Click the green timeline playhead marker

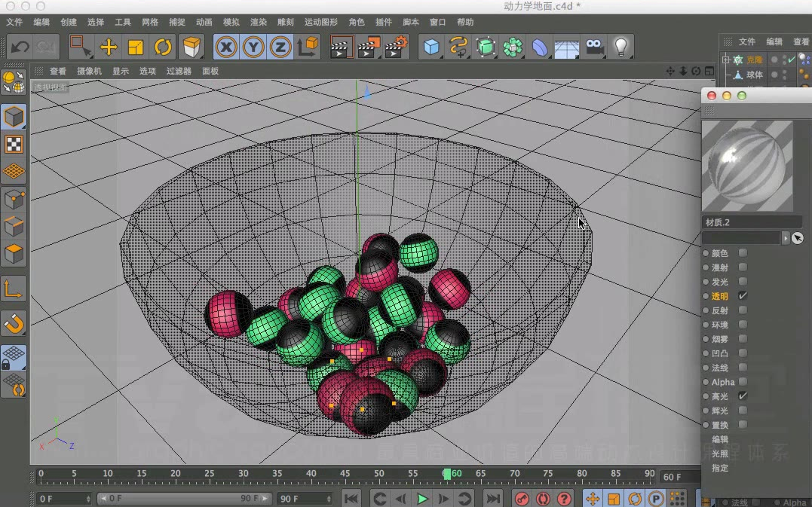click(447, 474)
